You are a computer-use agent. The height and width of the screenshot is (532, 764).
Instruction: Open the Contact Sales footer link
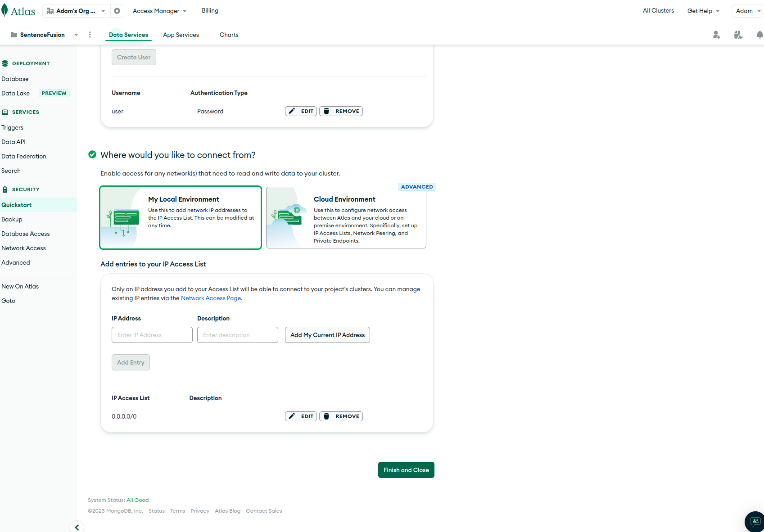point(264,511)
